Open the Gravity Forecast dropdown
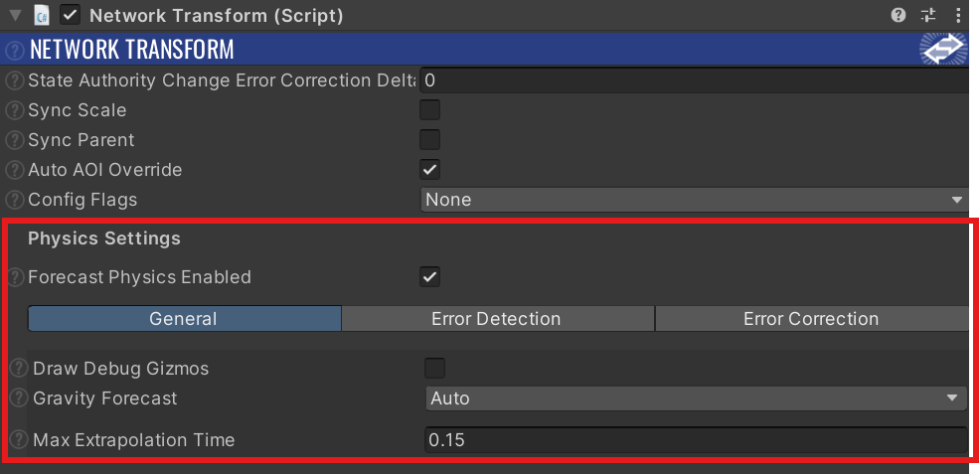 point(697,397)
